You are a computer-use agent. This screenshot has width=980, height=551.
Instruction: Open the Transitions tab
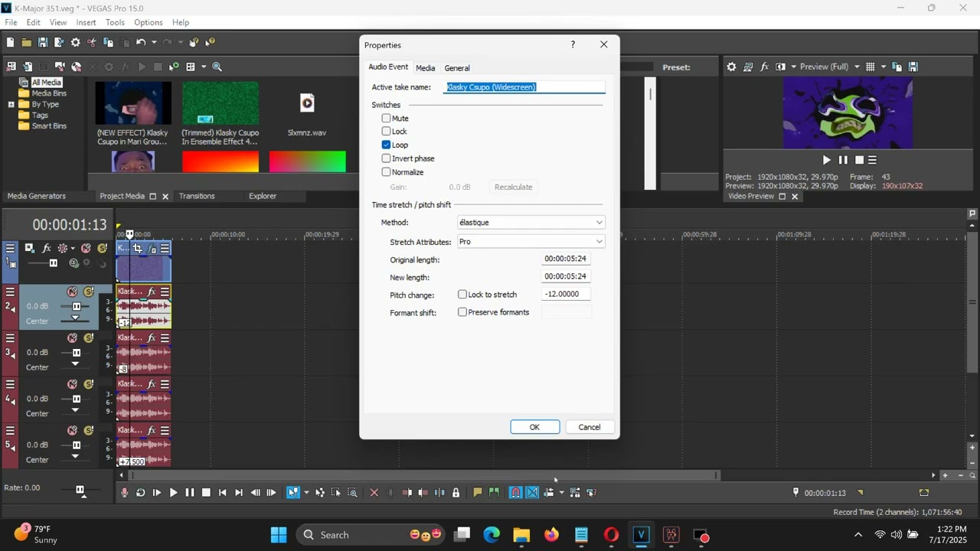[x=197, y=196]
